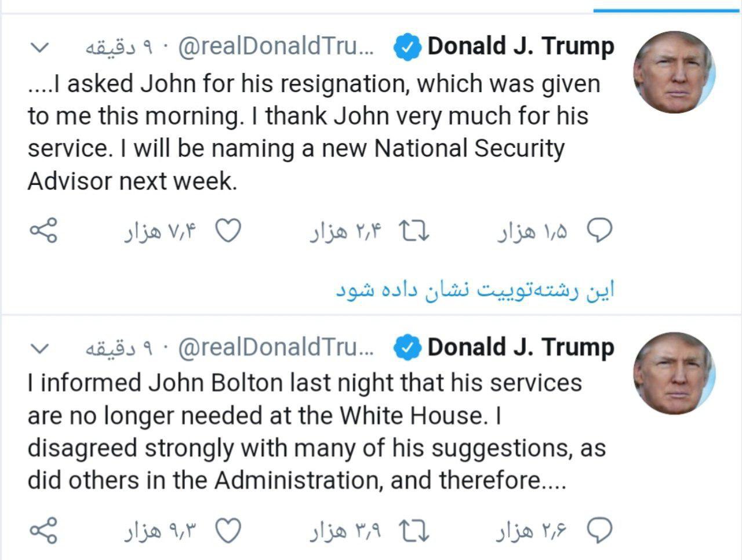Open the top tweet's chevron options menu
Viewport: 742px width, 560px height.
pos(39,48)
